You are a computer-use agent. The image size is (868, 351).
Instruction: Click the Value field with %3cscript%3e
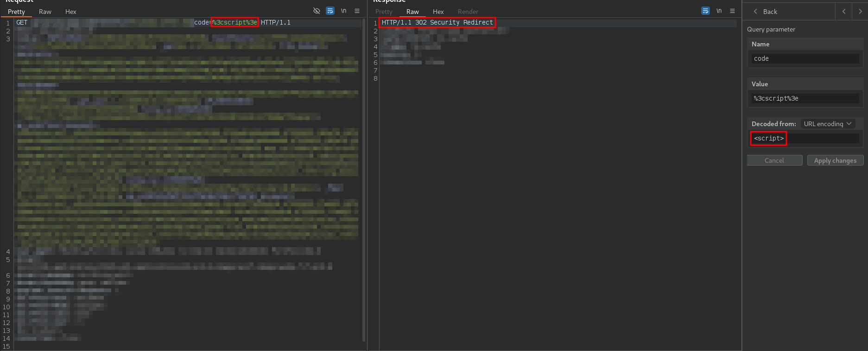[805, 98]
